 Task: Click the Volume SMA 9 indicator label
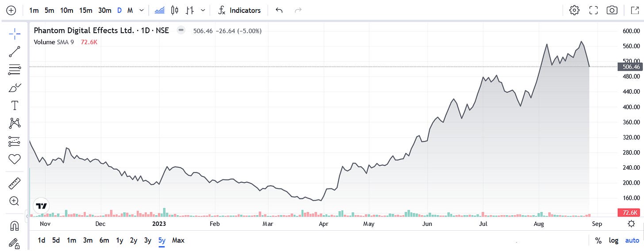(54, 42)
